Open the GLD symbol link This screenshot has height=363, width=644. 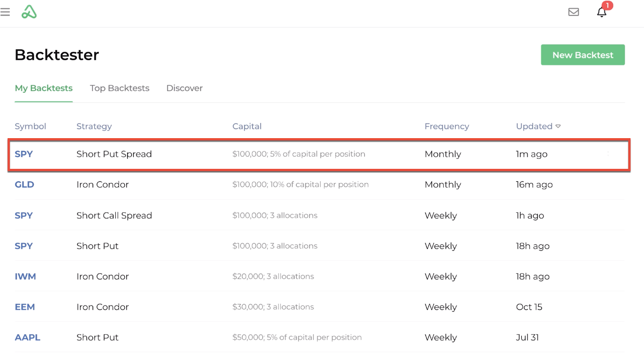click(x=25, y=185)
